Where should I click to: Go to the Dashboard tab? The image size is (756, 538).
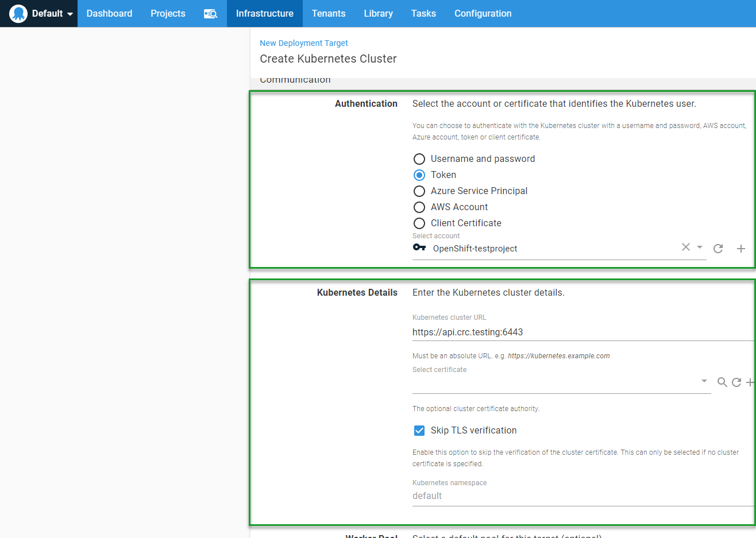pyautogui.click(x=109, y=13)
